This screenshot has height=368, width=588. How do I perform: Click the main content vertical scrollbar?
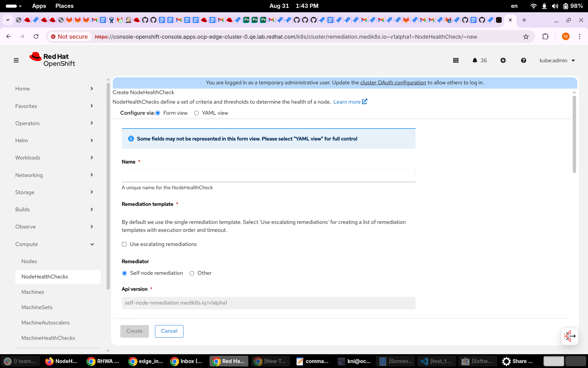574,135
